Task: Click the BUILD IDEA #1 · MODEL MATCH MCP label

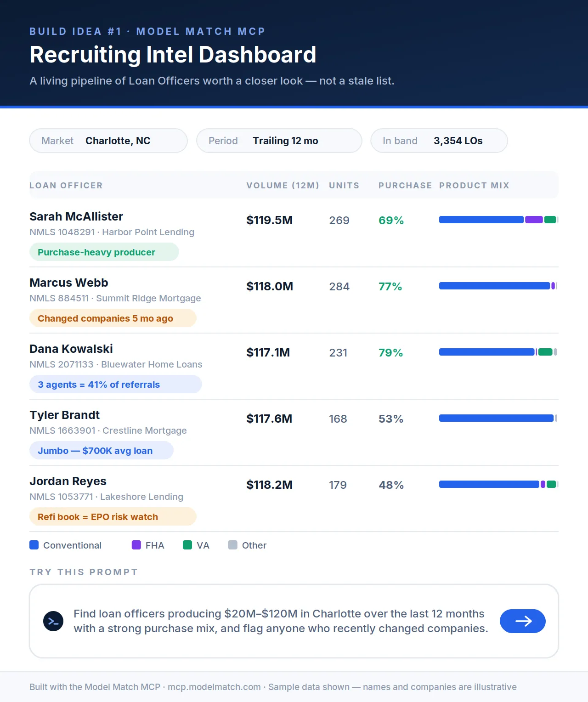Action: pyautogui.click(x=147, y=31)
